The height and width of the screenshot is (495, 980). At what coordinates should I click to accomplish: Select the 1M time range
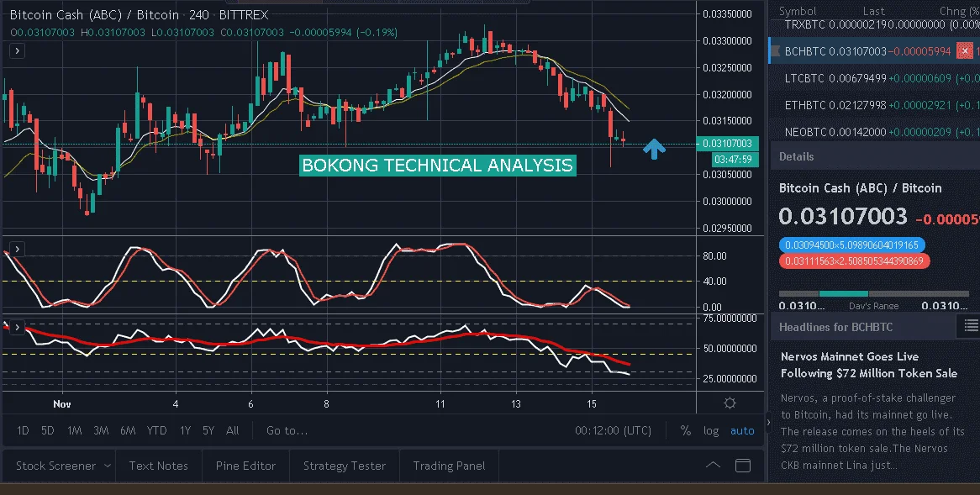point(74,430)
